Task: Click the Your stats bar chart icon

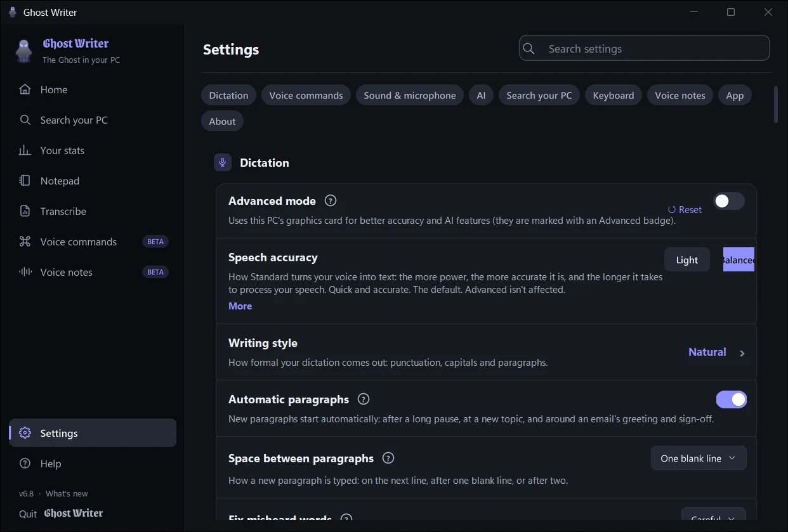Action: [x=25, y=150]
